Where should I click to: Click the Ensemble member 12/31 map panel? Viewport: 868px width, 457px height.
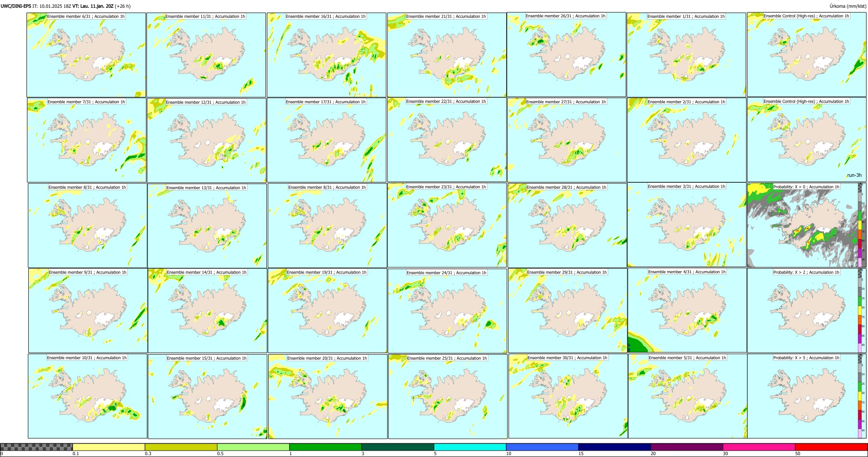207,141
